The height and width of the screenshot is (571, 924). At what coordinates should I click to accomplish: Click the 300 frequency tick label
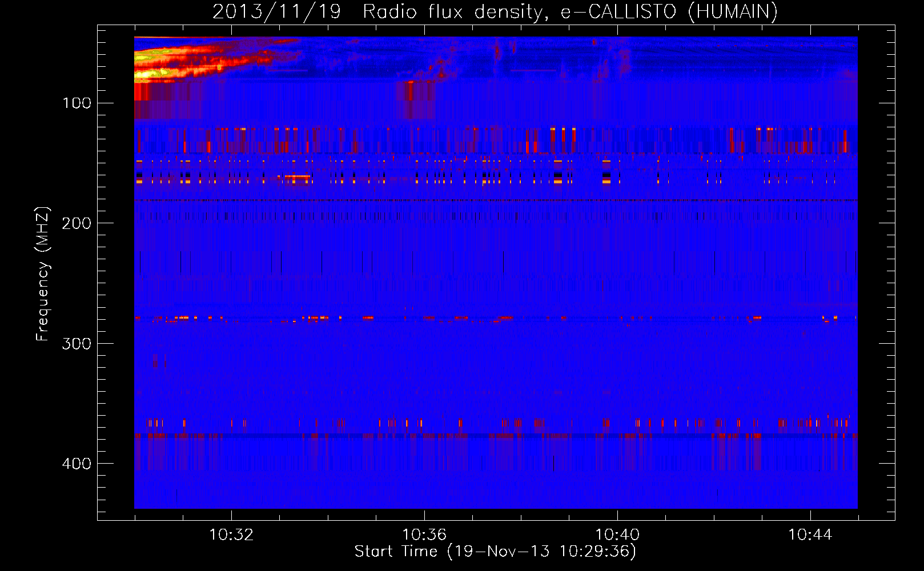(x=76, y=343)
